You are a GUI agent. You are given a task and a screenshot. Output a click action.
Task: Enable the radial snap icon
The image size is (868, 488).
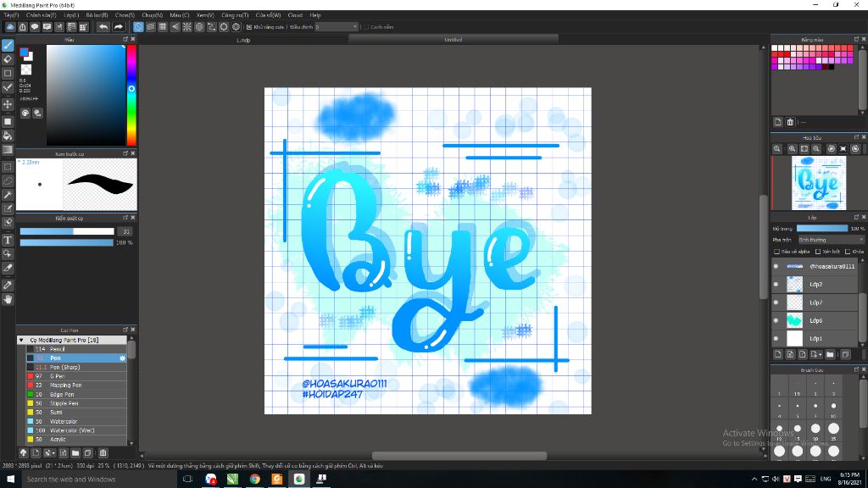(187, 26)
